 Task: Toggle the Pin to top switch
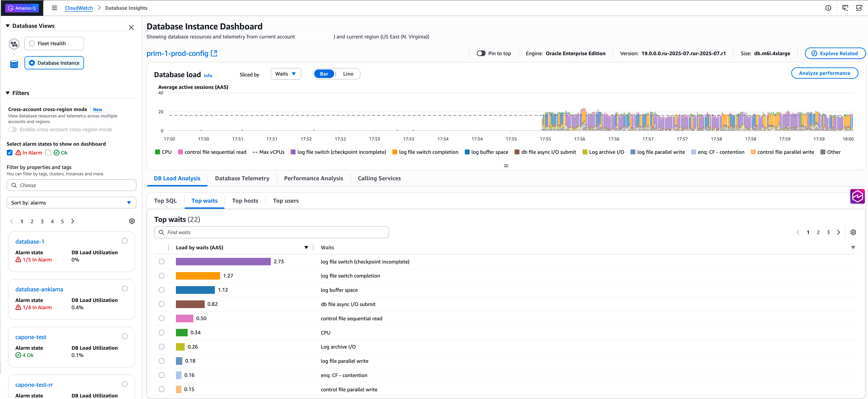(x=481, y=53)
